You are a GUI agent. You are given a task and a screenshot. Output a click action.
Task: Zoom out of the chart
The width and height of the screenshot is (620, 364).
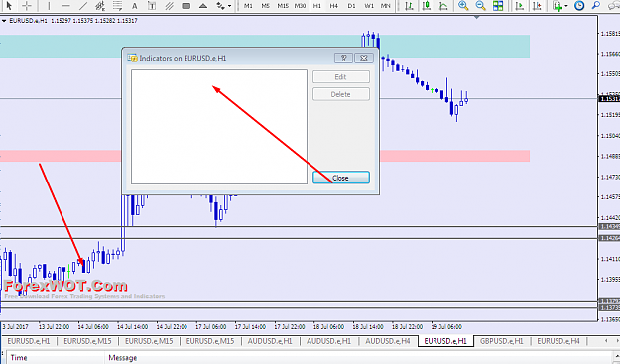(x=480, y=6)
